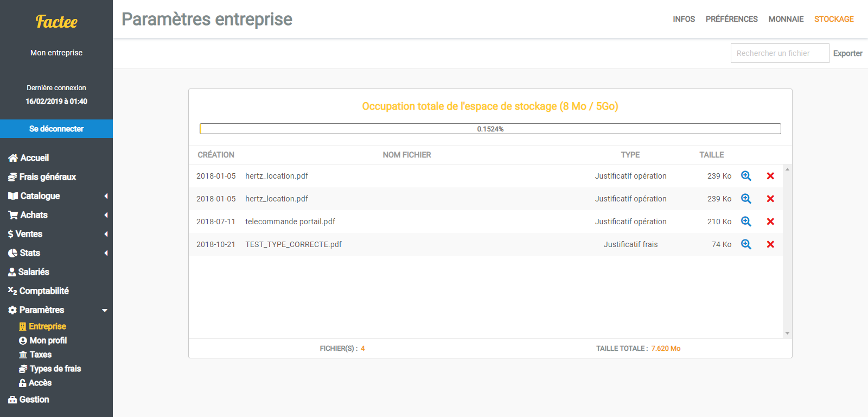868x417 pixels.
Task: Expand the Ventes submenu
Action: (x=106, y=234)
